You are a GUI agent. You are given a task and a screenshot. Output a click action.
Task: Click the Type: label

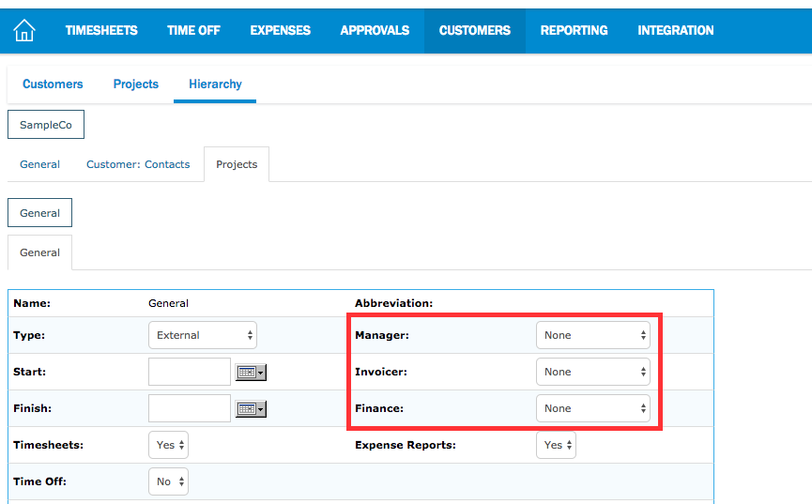point(29,335)
